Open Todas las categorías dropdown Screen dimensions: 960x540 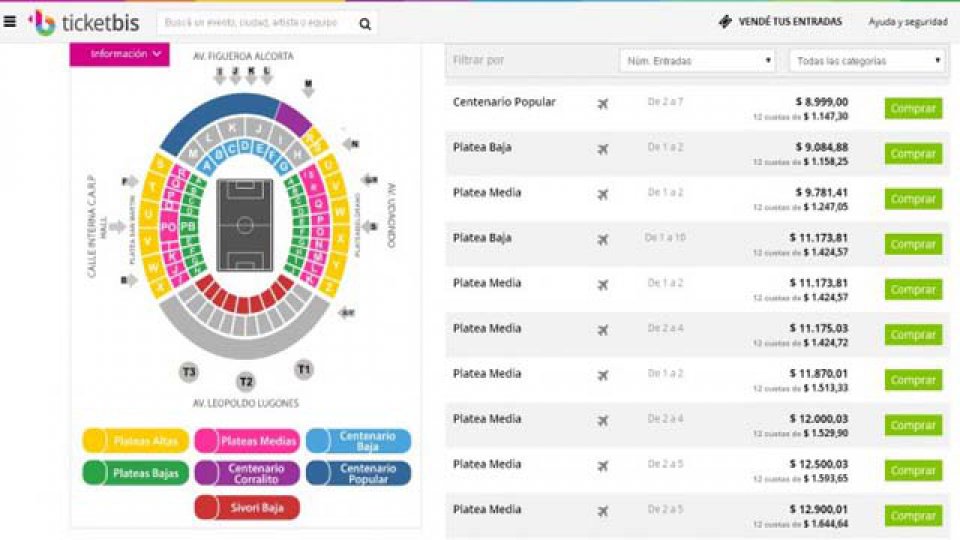(x=867, y=61)
